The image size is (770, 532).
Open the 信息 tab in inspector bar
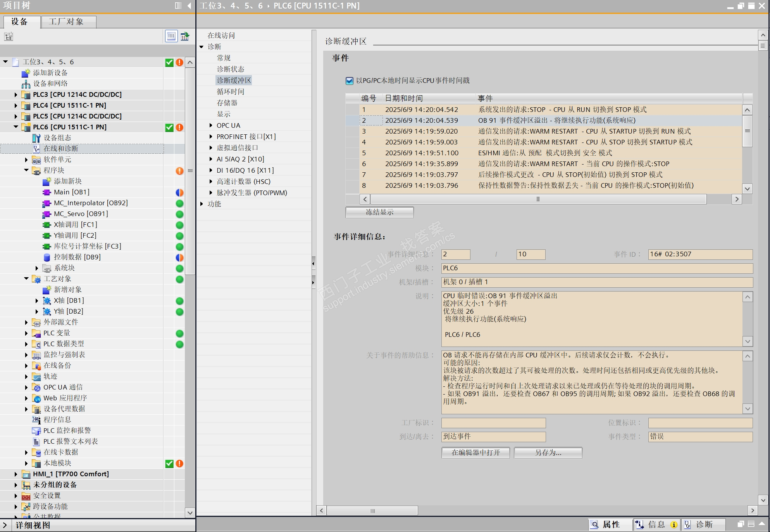(x=656, y=525)
